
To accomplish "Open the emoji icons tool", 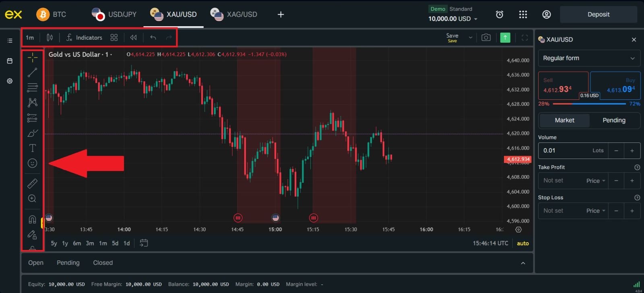I will [32, 163].
